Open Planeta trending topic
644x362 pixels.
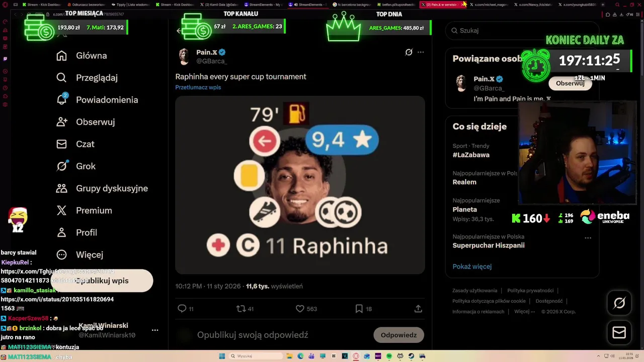pos(465,209)
